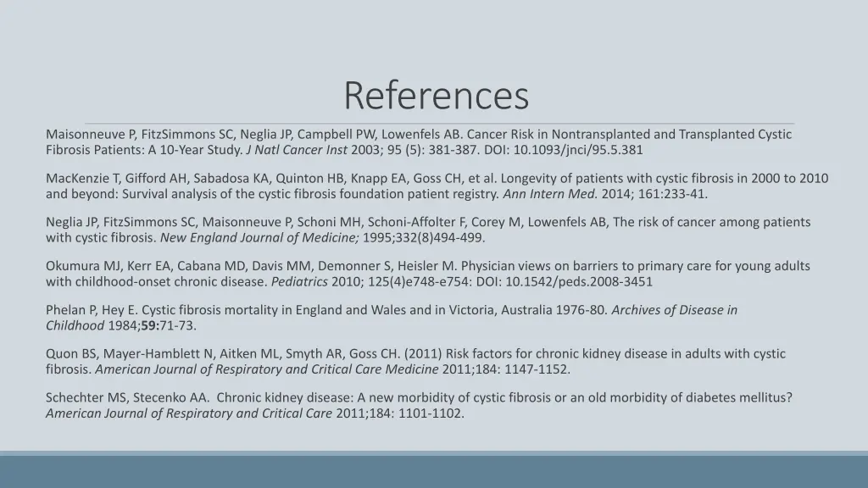Viewport: 868px width, 488px height.
Task: Click the DOI 10.1542/peds.2008-3451 text
Action: [x=564, y=281]
